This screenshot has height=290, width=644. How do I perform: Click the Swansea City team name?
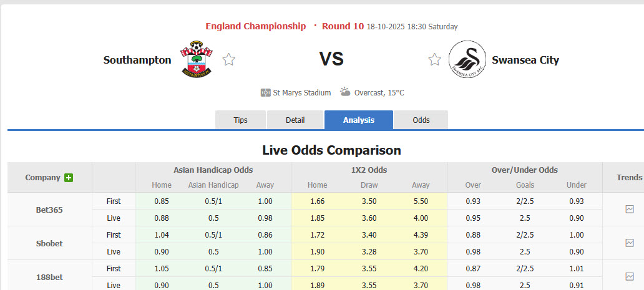coord(525,60)
